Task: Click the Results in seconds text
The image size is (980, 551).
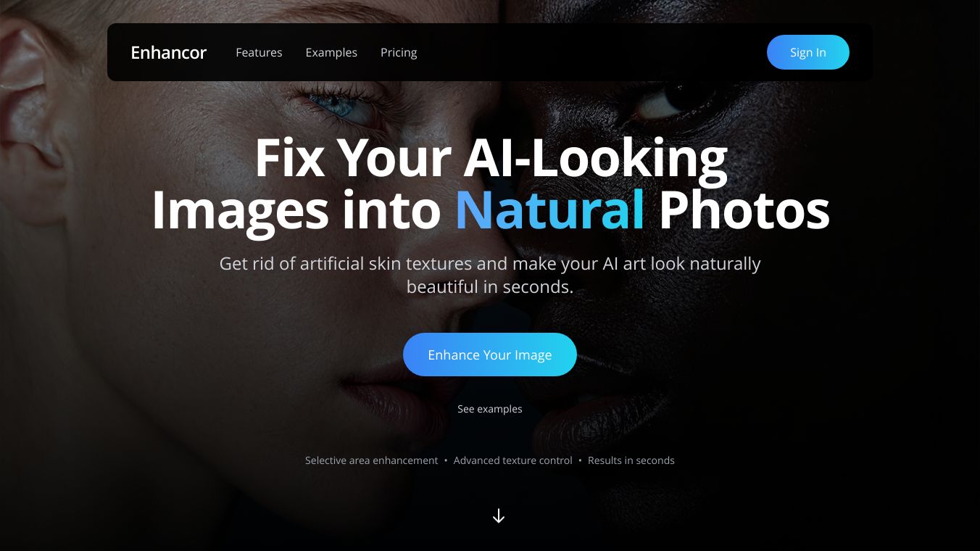Action: [x=631, y=460]
